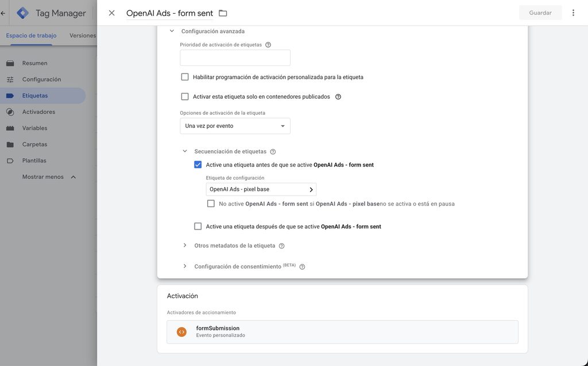Focus the Prioridad de activación input field
The height and width of the screenshot is (366, 588).
click(235, 58)
